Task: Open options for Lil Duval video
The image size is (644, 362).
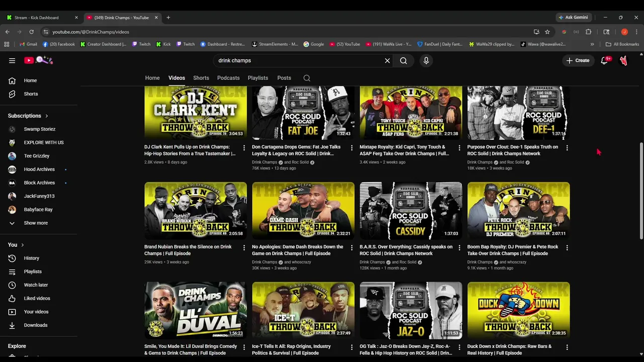Action: point(244,347)
